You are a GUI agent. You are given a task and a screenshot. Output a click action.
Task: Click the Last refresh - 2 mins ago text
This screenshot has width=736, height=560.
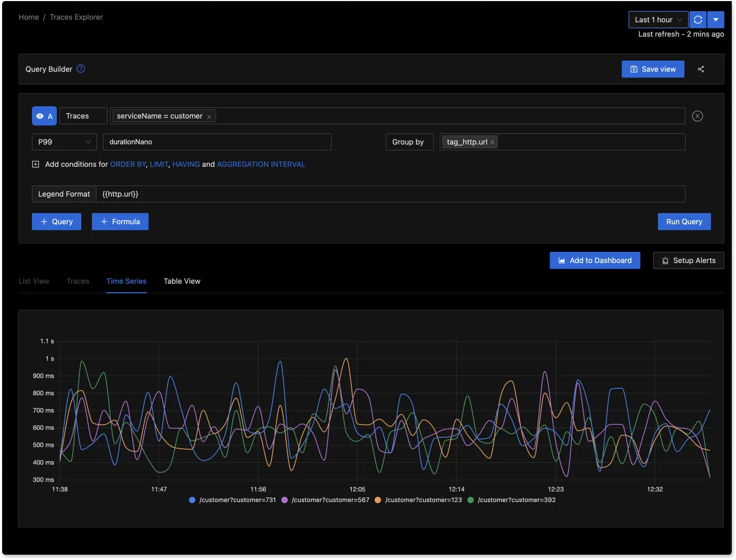(681, 34)
